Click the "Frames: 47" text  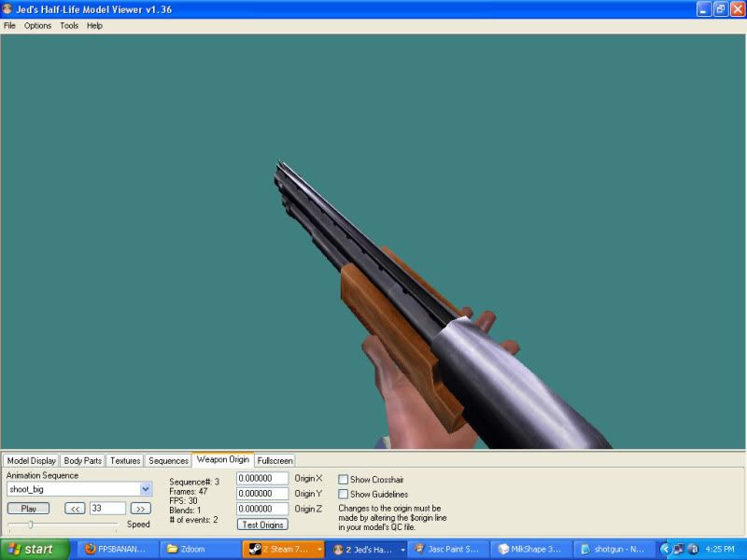coord(189,492)
